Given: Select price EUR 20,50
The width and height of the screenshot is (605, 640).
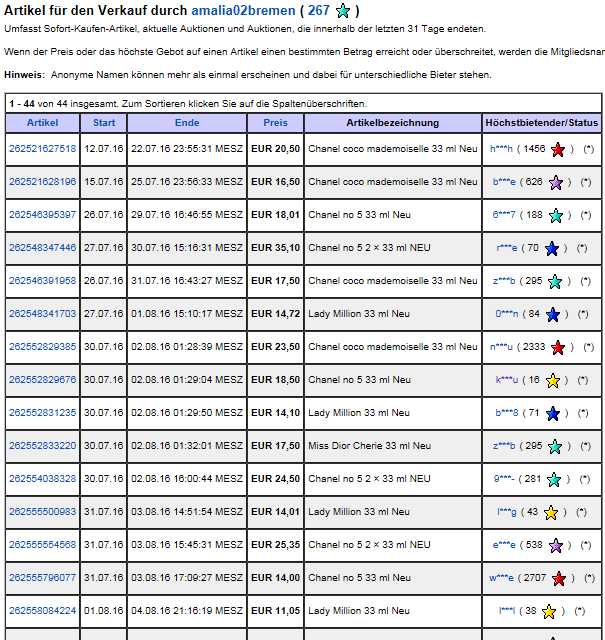Looking at the screenshot, I should click(x=276, y=149).
